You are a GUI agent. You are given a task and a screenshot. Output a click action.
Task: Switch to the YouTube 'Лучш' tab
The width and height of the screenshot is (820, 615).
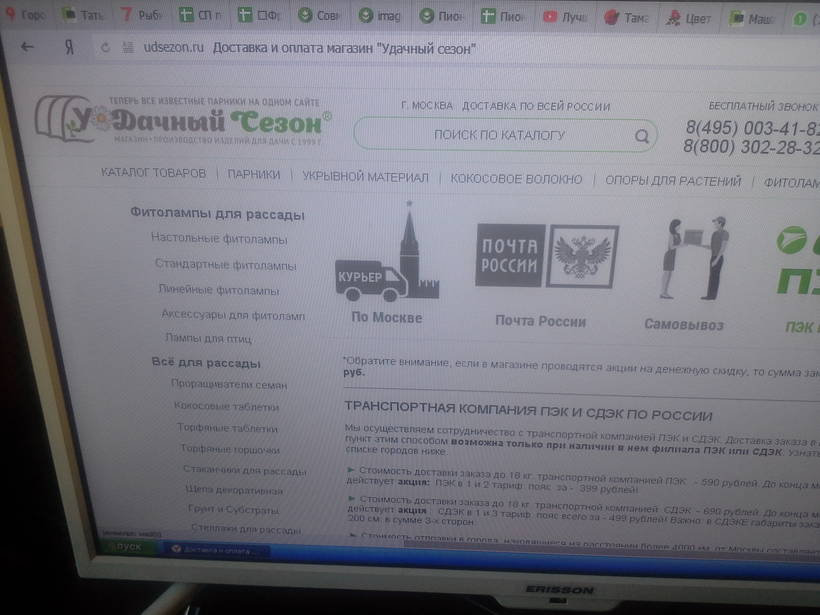click(565, 17)
